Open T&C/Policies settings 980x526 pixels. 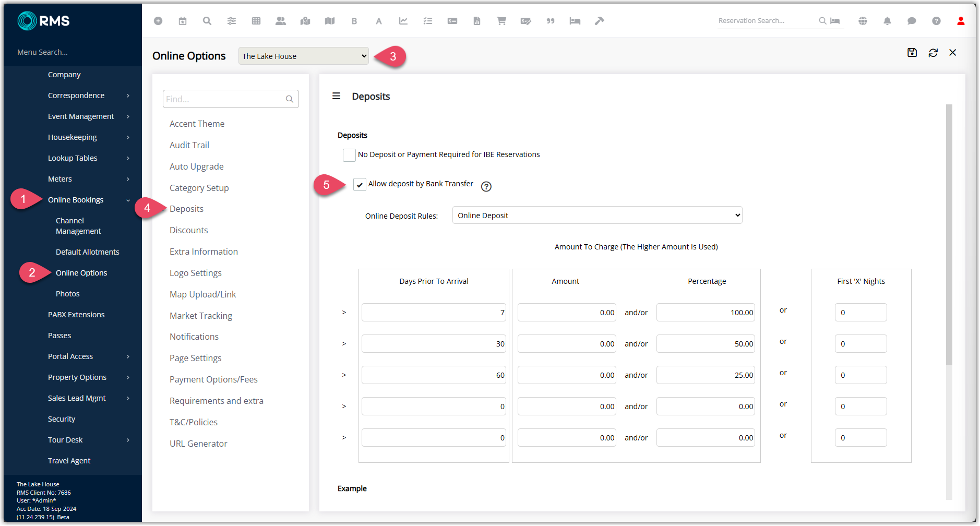[194, 422]
